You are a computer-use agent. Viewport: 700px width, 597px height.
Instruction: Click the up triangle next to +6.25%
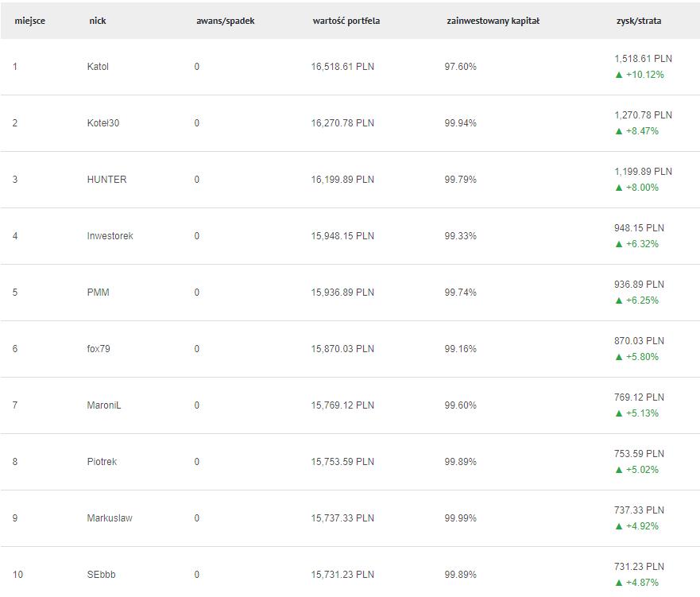click(x=619, y=300)
